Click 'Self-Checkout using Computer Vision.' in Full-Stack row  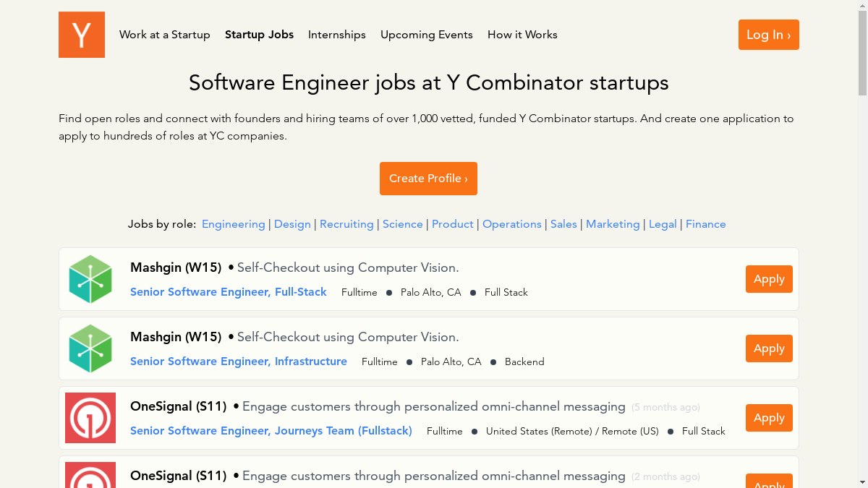(x=348, y=267)
